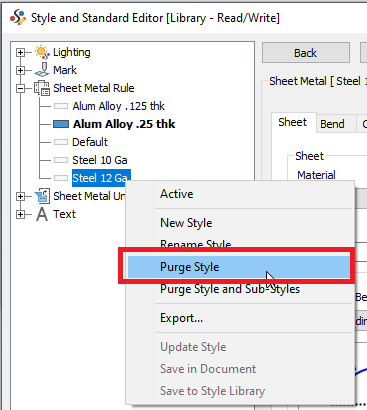Viewport: 367px width, 410px height.
Task: Collapse the Sheet Metal Rule node
Action: point(21,88)
